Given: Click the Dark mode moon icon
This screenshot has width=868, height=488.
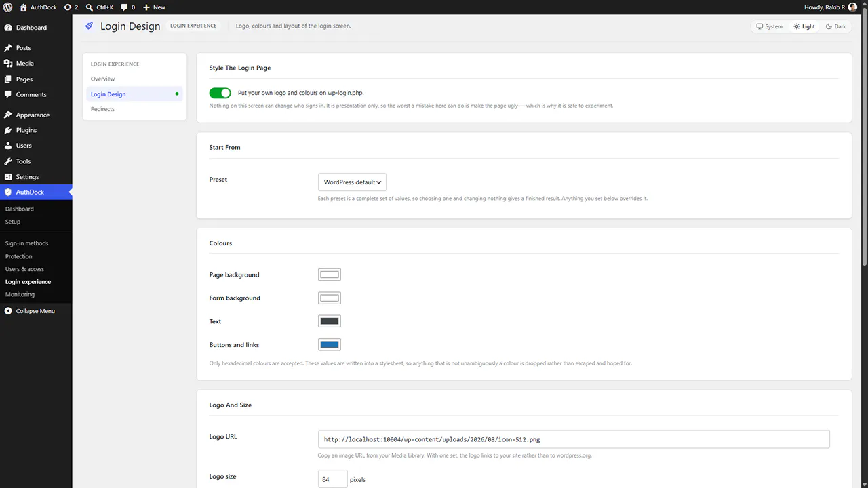Looking at the screenshot, I should [x=829, y=26].
